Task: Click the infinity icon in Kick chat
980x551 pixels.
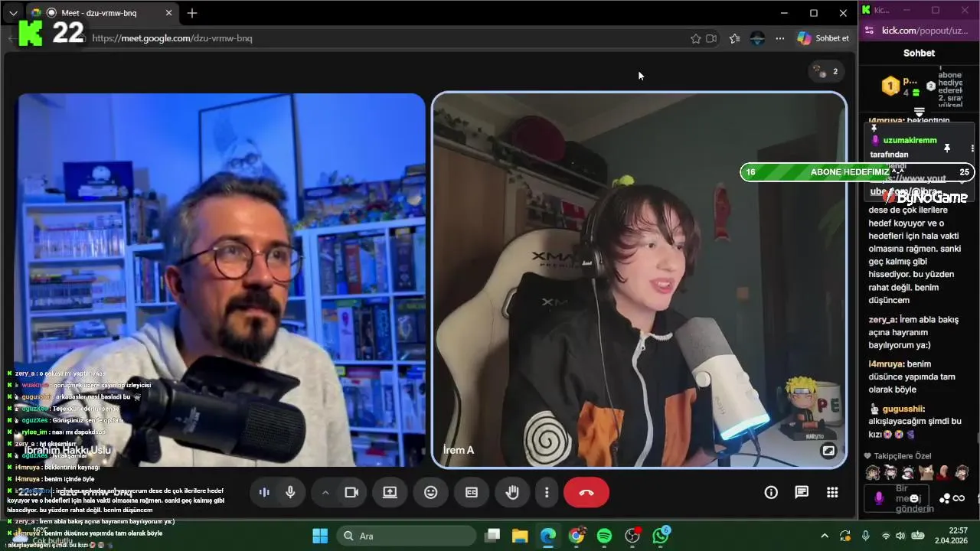Action: pyautogui.click(x=959, y=498)
